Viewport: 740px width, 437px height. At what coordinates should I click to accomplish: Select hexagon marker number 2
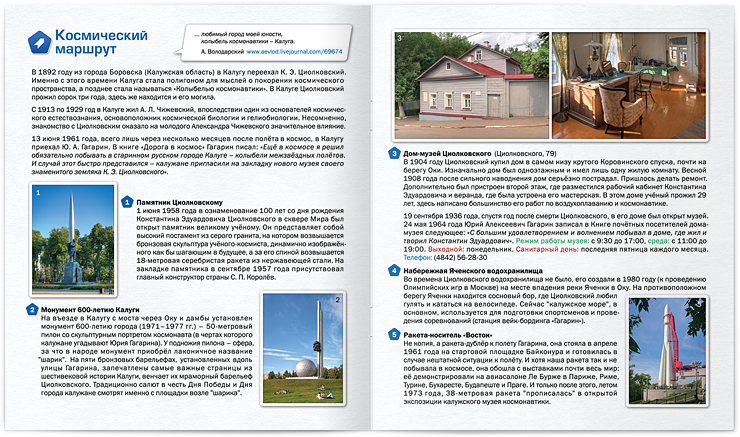pos(33,310)
